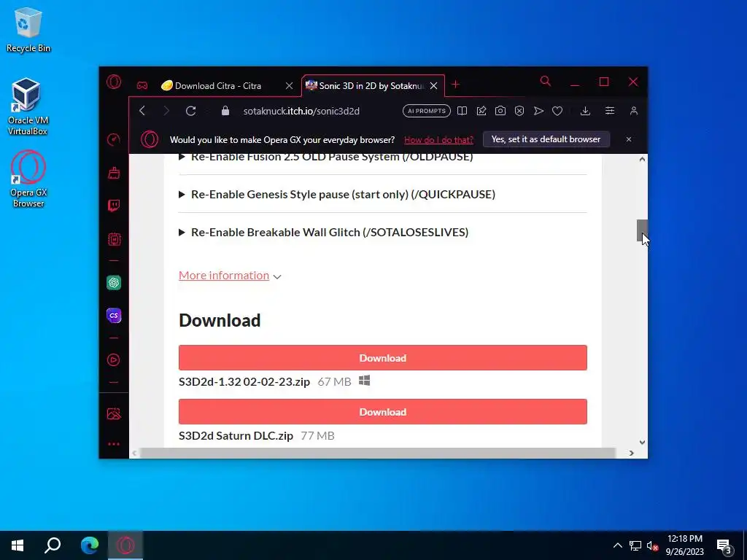The image size is (747, 560).
Task: Open network status tray icon
Action: click(635, 545)
